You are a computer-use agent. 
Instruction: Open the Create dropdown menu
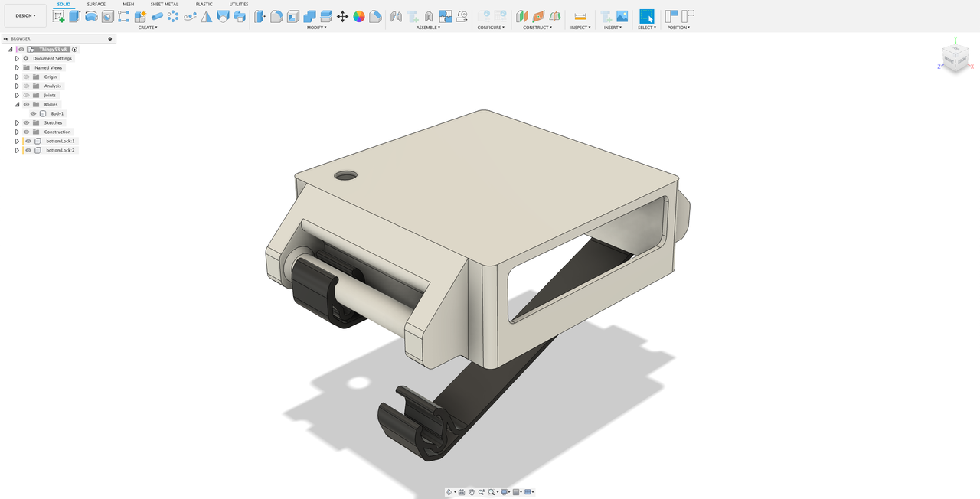tap(148, 28)
